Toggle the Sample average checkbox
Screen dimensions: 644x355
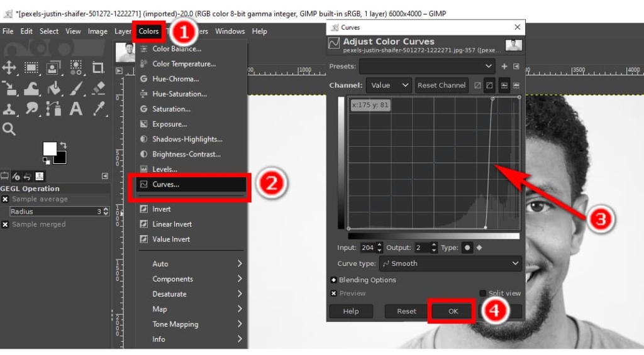pos(5,199)
